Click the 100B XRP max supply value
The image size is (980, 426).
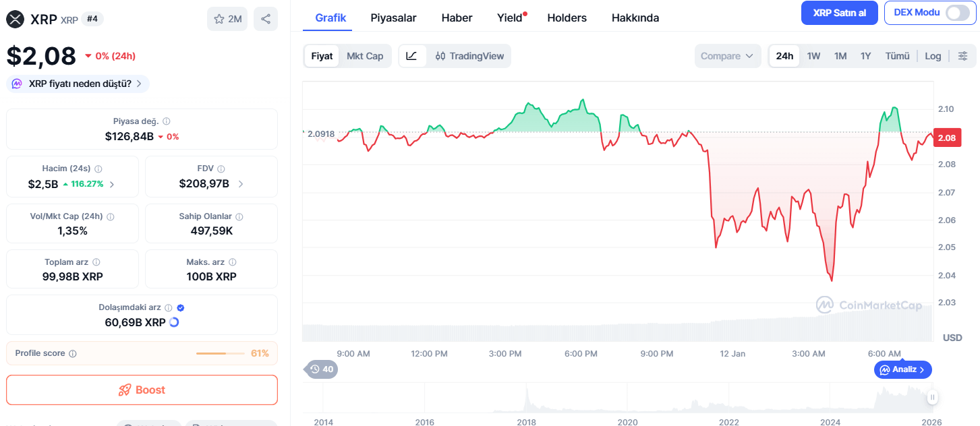[212, 276]
